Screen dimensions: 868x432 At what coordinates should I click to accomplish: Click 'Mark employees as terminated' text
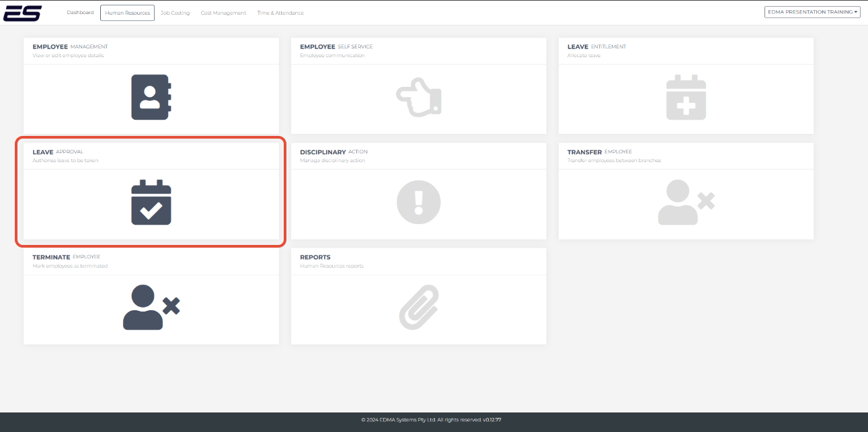70,266
